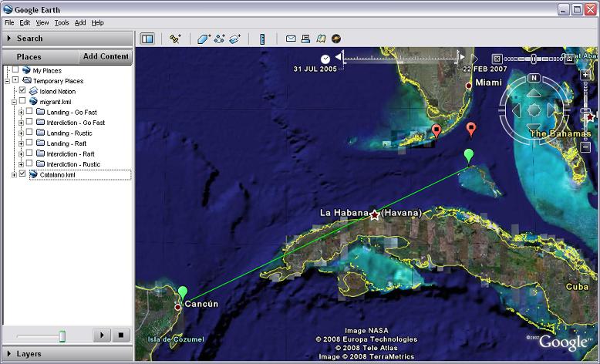
Task: Enable the Landing - Go Fast checkbox
Action: pos(29,111)
